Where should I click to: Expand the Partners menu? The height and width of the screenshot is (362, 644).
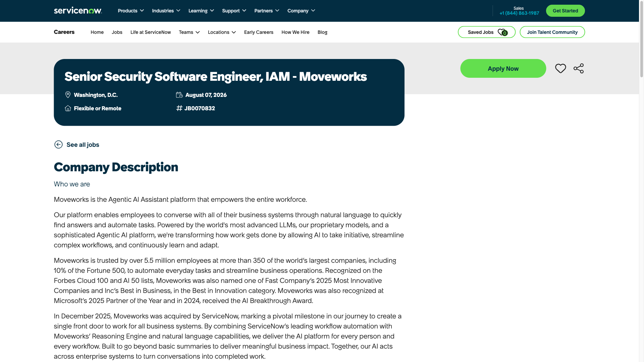(267, 11)
